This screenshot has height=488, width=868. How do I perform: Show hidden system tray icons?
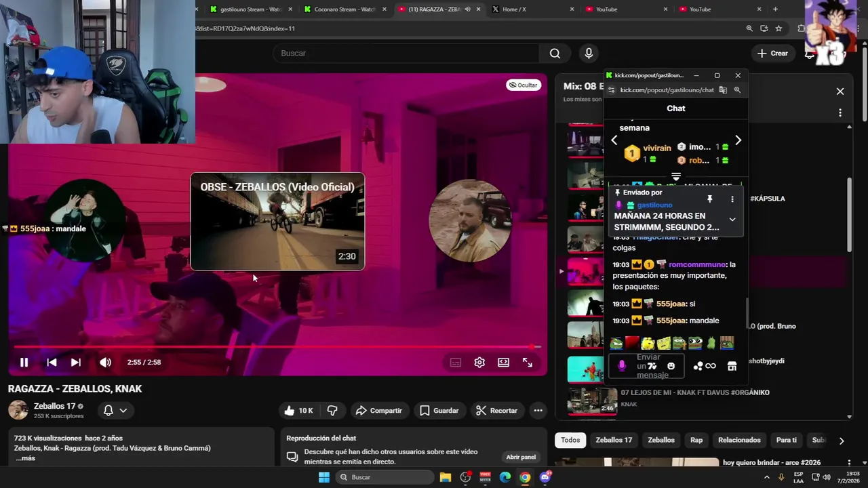767,477
